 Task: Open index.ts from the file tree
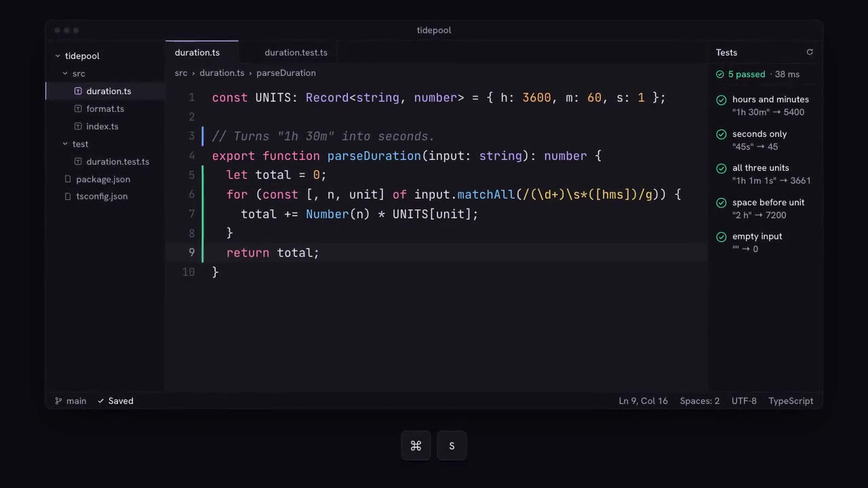coord(105,126)
